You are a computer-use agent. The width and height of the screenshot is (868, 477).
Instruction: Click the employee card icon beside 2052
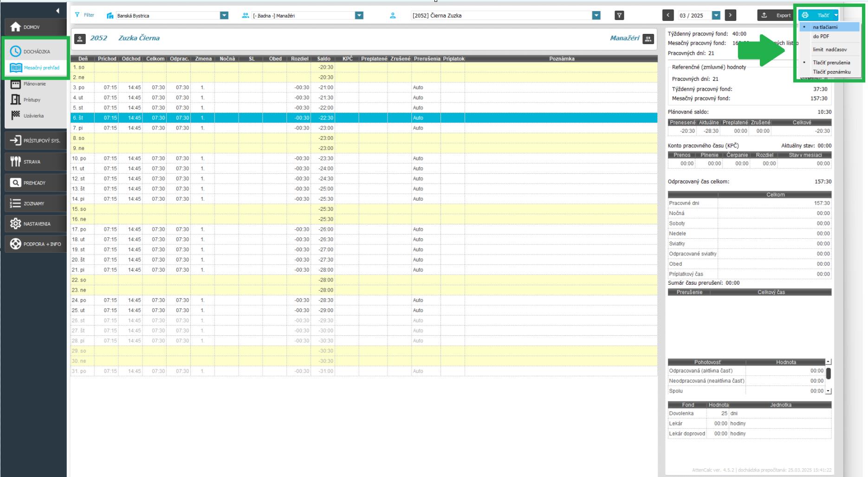[80, 39]
